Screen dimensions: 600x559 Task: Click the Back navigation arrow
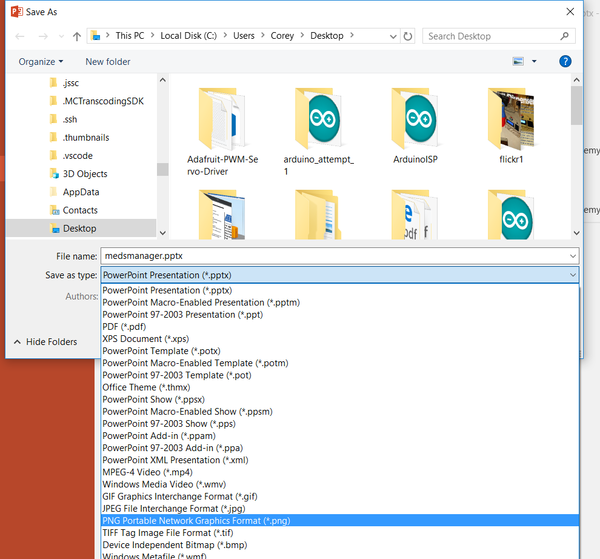pos(20,36)
